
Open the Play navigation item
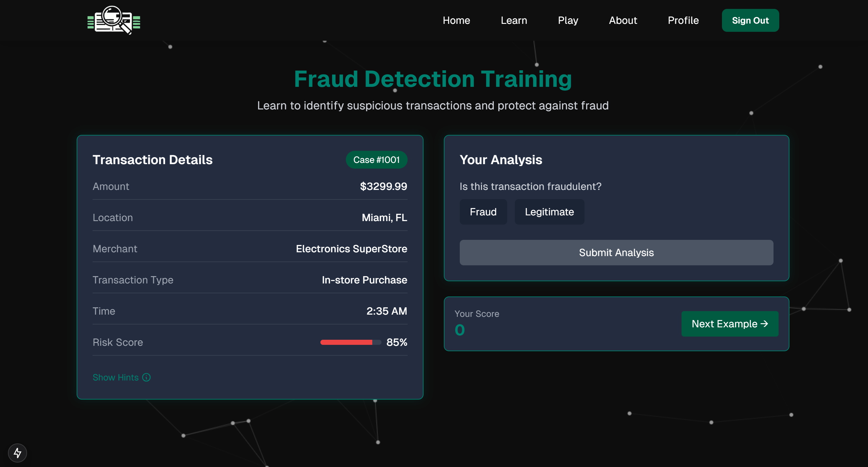point(568,21)
